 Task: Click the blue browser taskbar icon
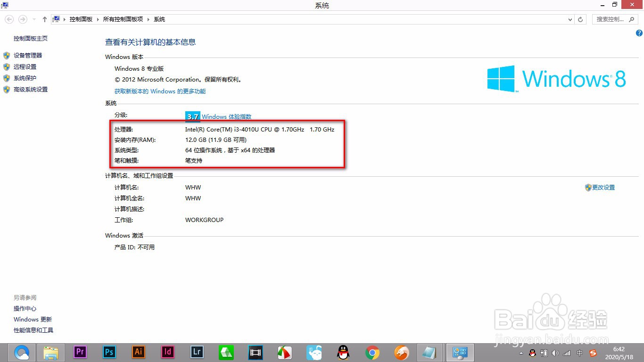click(x=22, y=352)
